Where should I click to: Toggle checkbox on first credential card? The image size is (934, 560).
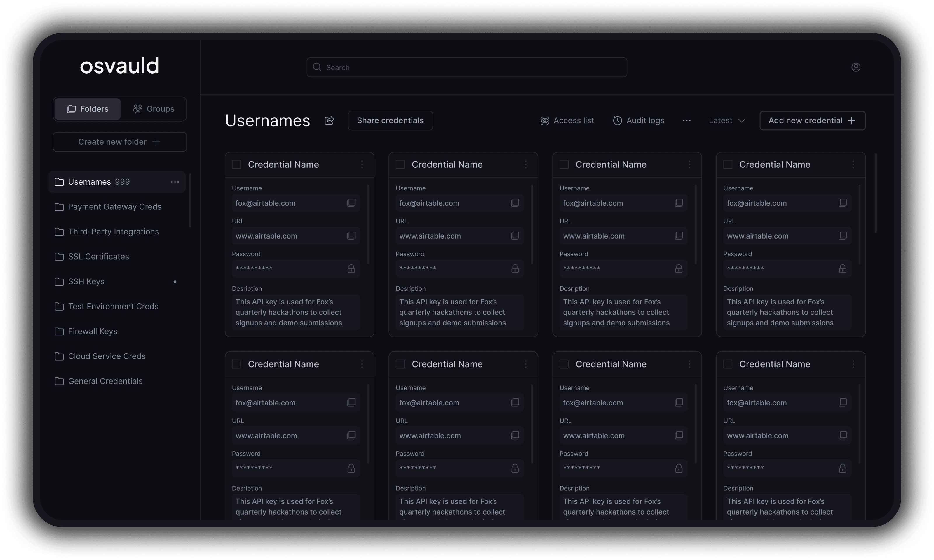click(x=236, y=163)
